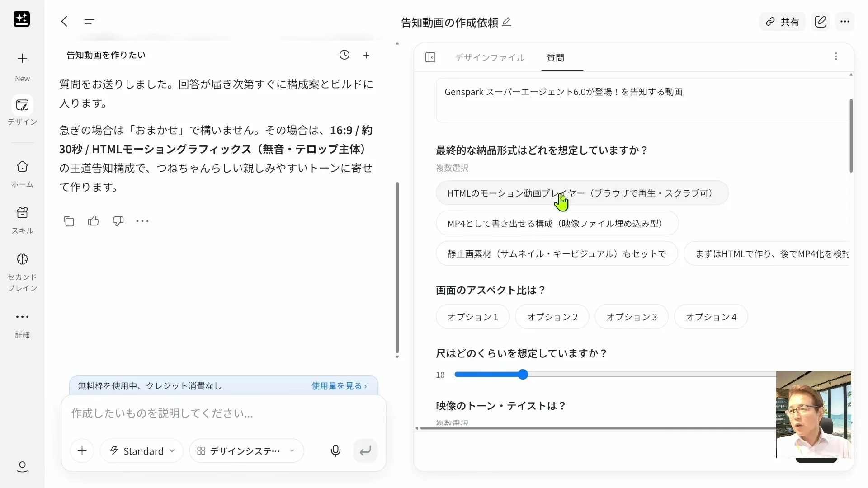The height and width of the screenshot is (488, 868).
Task: Open 詳細 more options in the sidebar
Action: (x=22, y=325)
